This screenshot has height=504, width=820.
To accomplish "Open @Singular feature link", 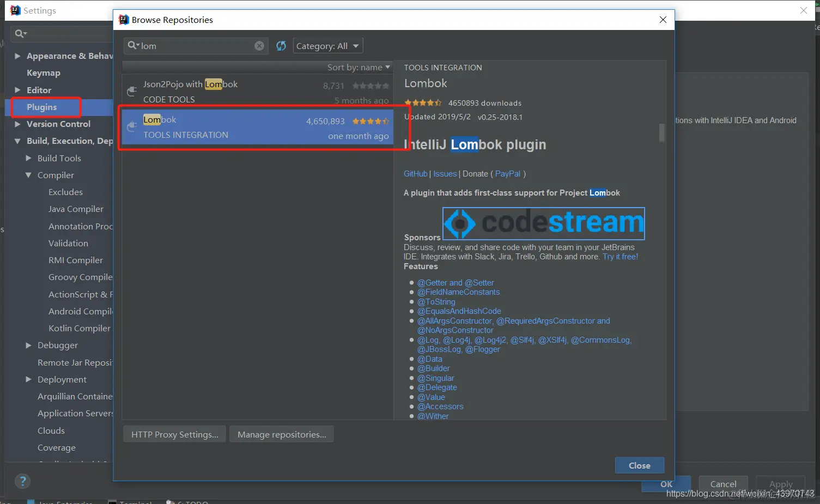I will point(435,378).
